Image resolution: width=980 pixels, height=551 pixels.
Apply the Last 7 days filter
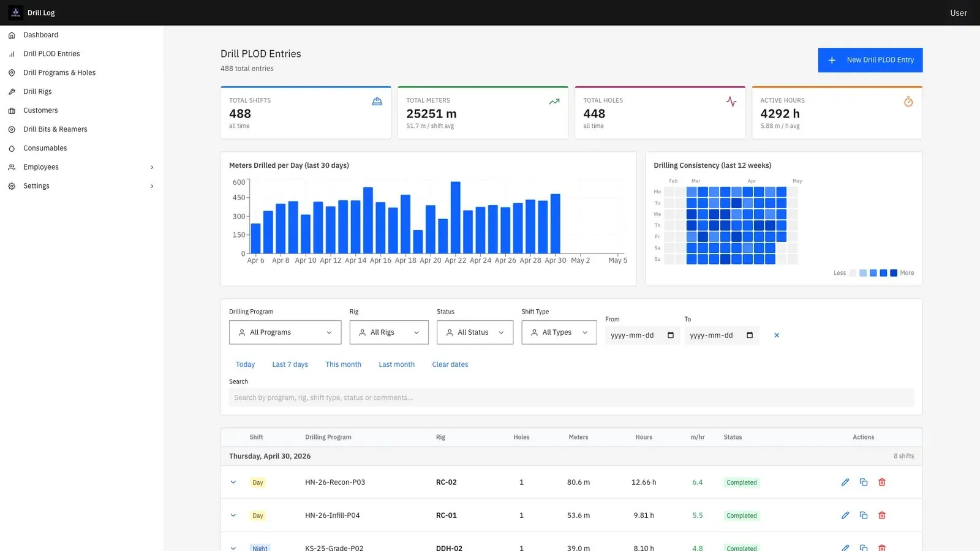290,364
